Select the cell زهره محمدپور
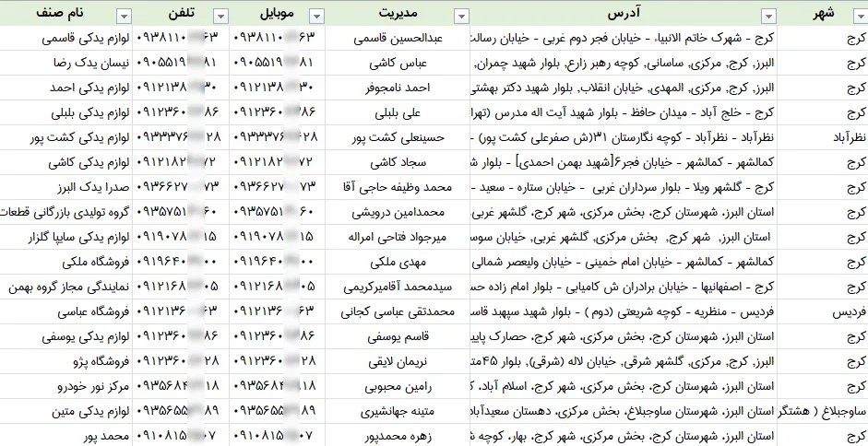The image size is (868, 446). 398,437
